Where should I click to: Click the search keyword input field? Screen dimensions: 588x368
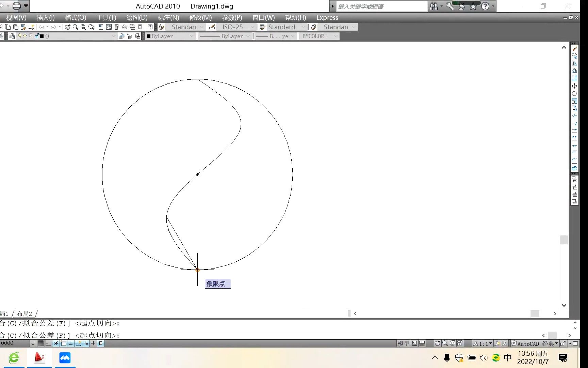(x=382, y=6)
